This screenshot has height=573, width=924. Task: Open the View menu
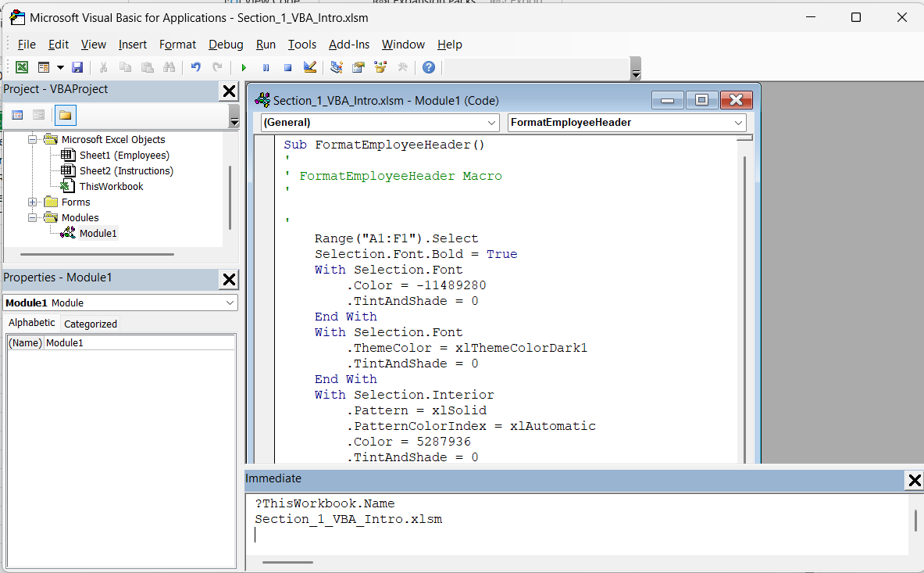(x=93, y=45)
